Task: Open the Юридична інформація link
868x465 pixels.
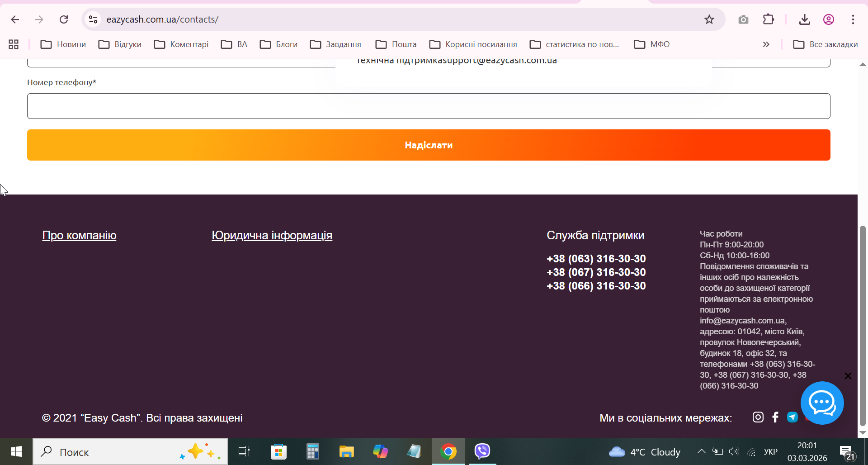Action: coord(272,235)
